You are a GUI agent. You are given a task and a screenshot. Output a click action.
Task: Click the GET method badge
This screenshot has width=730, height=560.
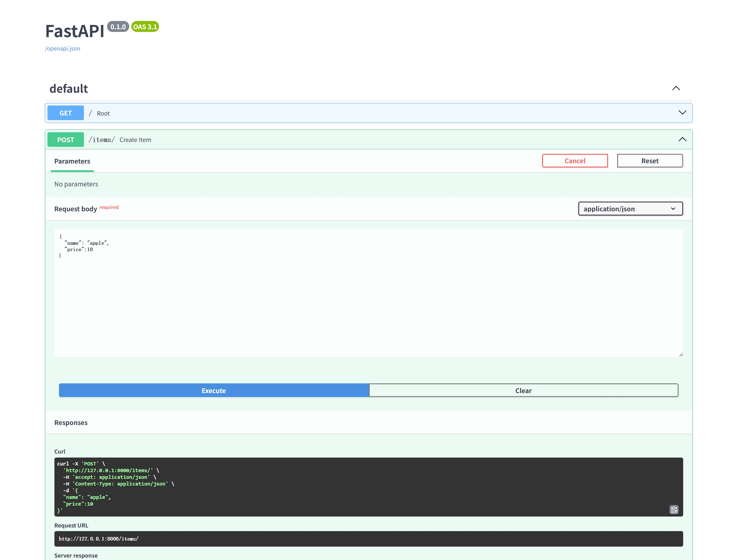point(66,113)
